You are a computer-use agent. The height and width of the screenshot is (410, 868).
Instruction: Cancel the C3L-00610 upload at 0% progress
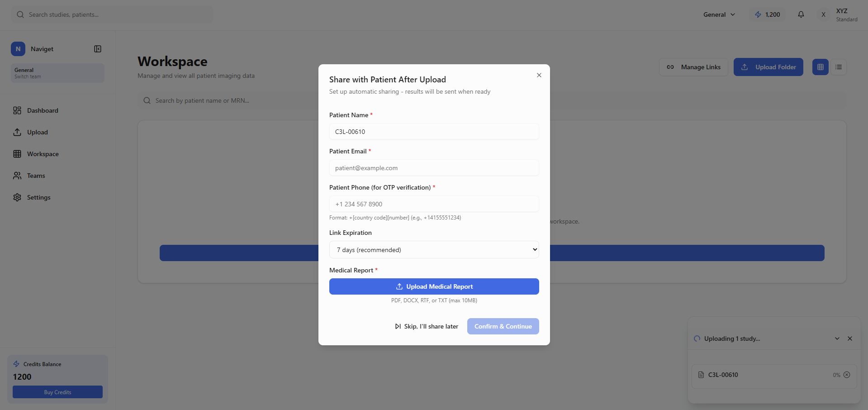[847, 375]
